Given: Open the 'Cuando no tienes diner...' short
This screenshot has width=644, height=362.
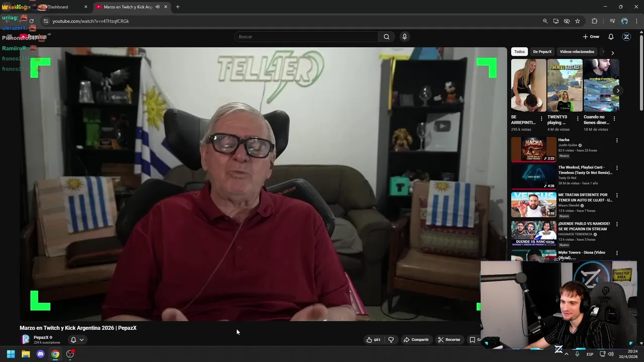Looking at the screenshot, I should pos(601,85).
